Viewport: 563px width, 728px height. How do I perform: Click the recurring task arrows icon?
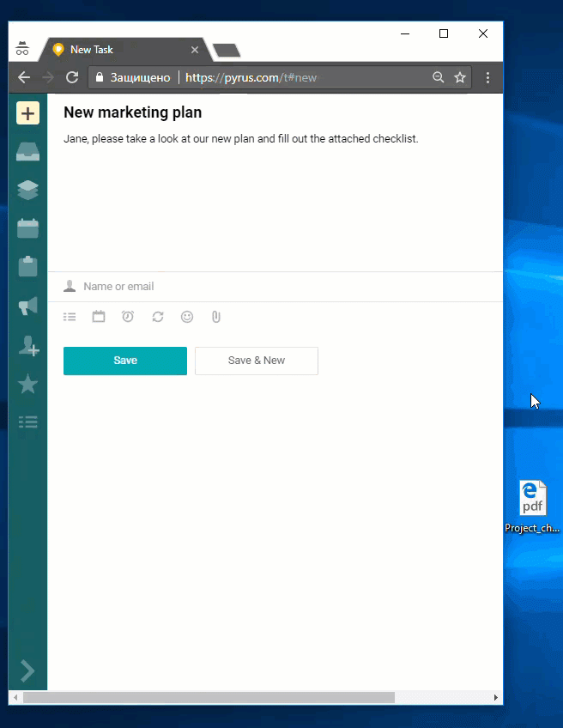point(158,317)
